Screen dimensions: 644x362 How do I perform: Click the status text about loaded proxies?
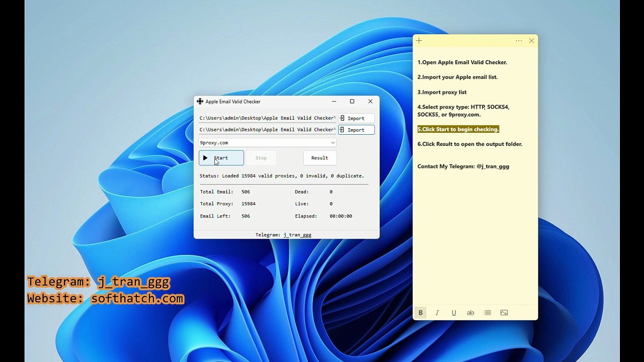[282, 176]
